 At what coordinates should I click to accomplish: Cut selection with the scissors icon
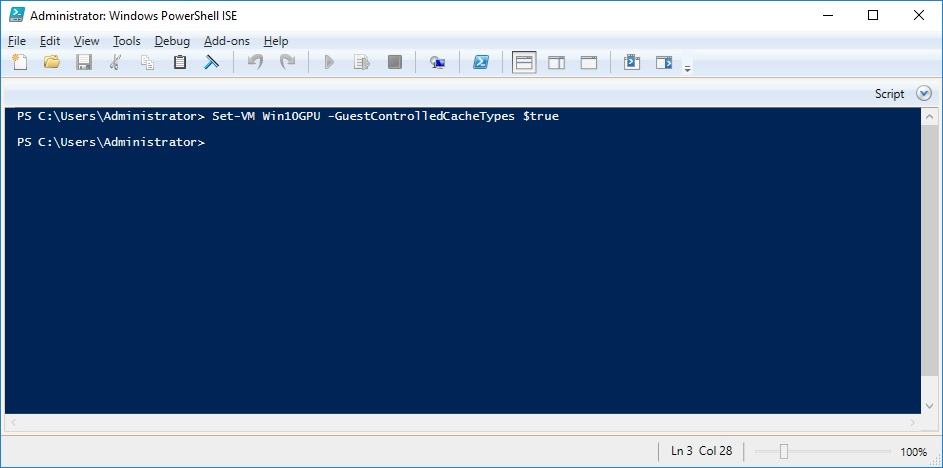click(x=115, y=62)
